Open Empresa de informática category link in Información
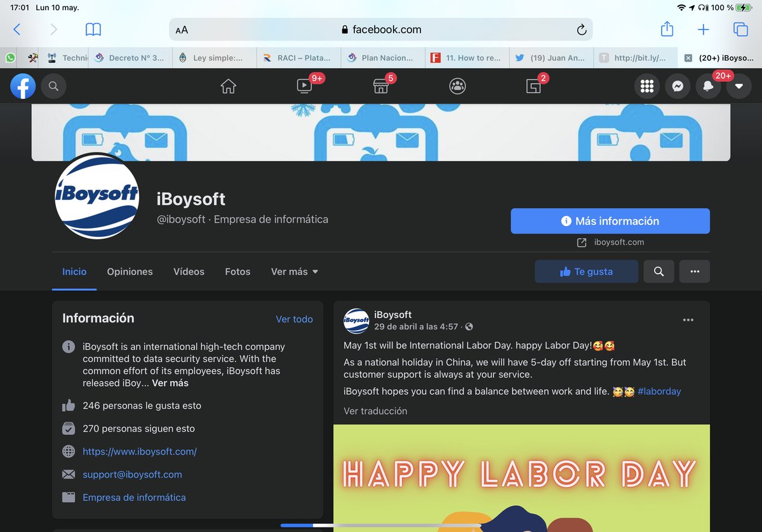 (x=134, y=497)
